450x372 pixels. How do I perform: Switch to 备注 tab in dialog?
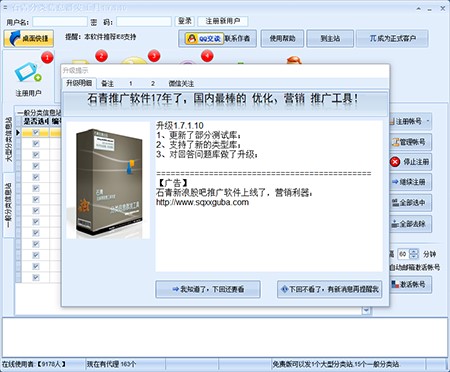point(107,83)
